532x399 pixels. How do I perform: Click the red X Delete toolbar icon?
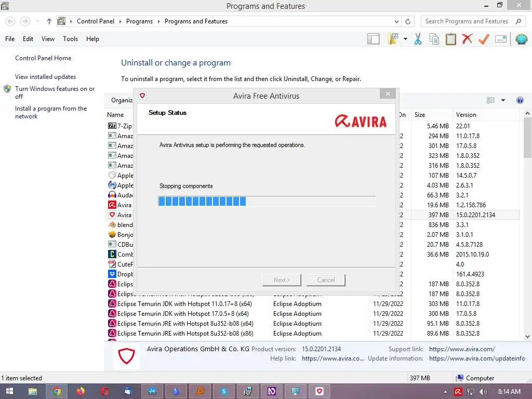467,38
